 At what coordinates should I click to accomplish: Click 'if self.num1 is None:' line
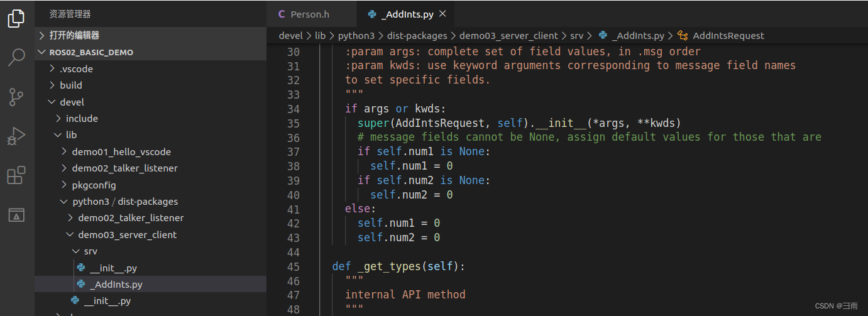tap(424, 151)
